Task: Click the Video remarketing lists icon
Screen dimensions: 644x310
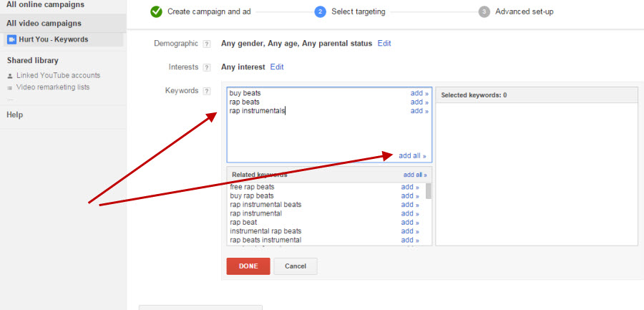Action: click(x=10, y=87)
